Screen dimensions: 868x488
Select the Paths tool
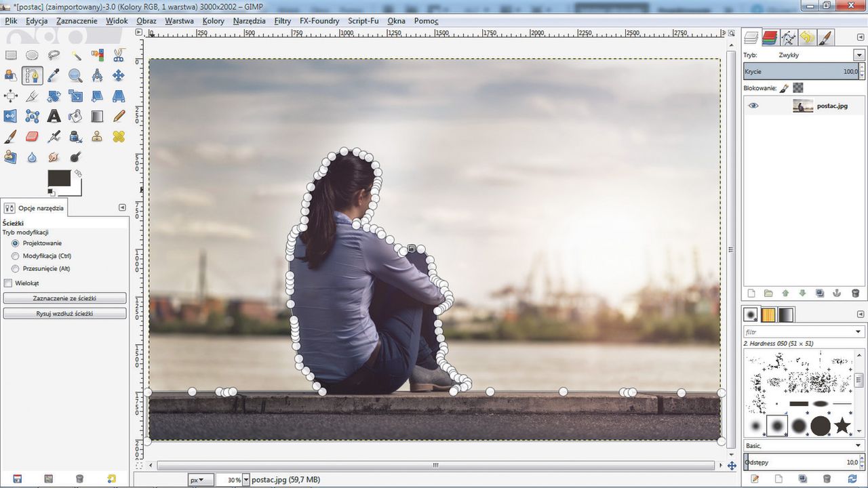coord(32,75)
